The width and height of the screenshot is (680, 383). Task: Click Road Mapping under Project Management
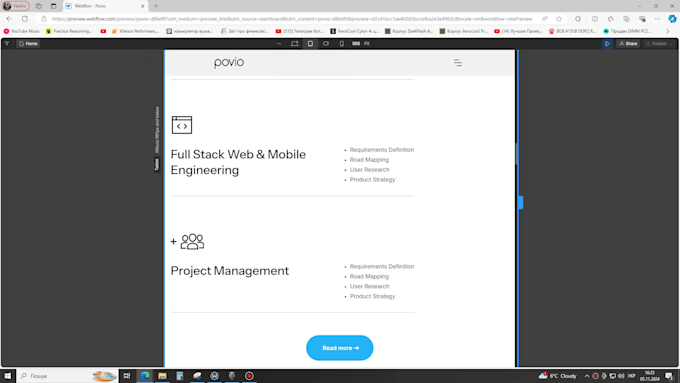coord(369,276)
